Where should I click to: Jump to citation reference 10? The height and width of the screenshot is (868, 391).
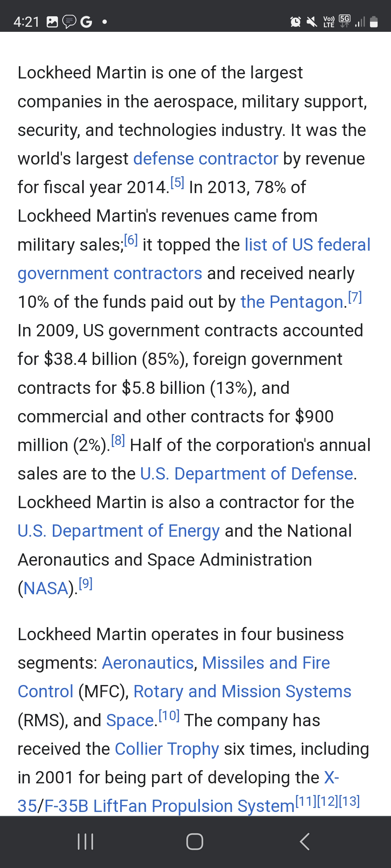(169, 715)
